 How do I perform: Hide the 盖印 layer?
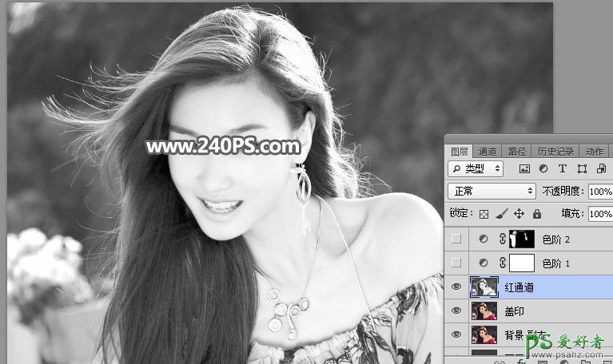tap(456, 311)
